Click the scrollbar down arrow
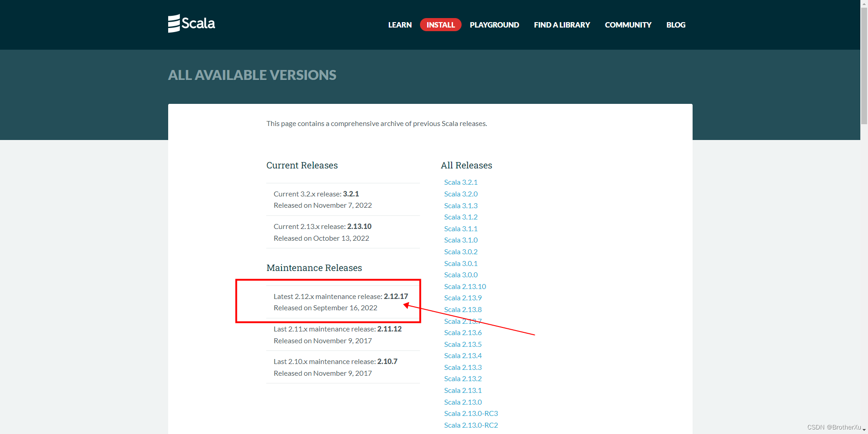Image resolution: width=868 pixels, height=434 pixels. (863, 430)
